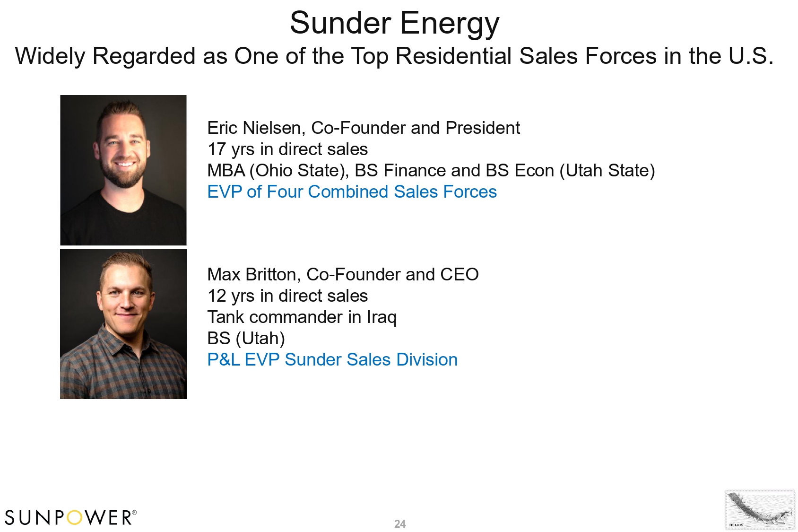The width and height of the screenshot is (798, 532).
Task: Click the 12 yrs in direct sales line
Action: tap(287, 296)
